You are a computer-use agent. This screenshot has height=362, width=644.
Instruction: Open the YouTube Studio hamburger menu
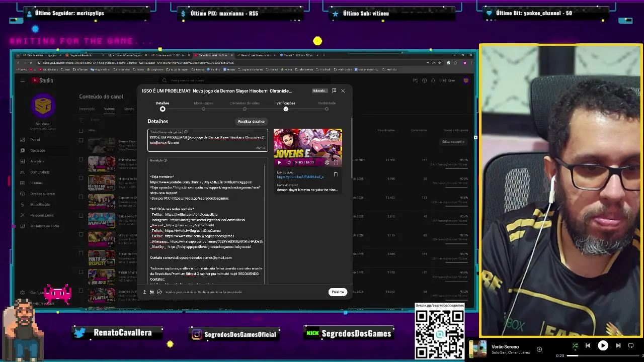tap(23, 80)
